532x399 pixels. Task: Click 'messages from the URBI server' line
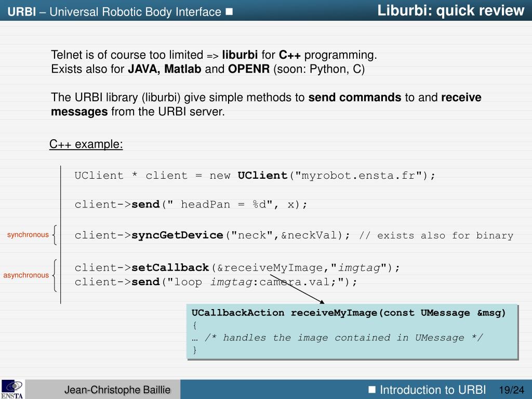138,112
